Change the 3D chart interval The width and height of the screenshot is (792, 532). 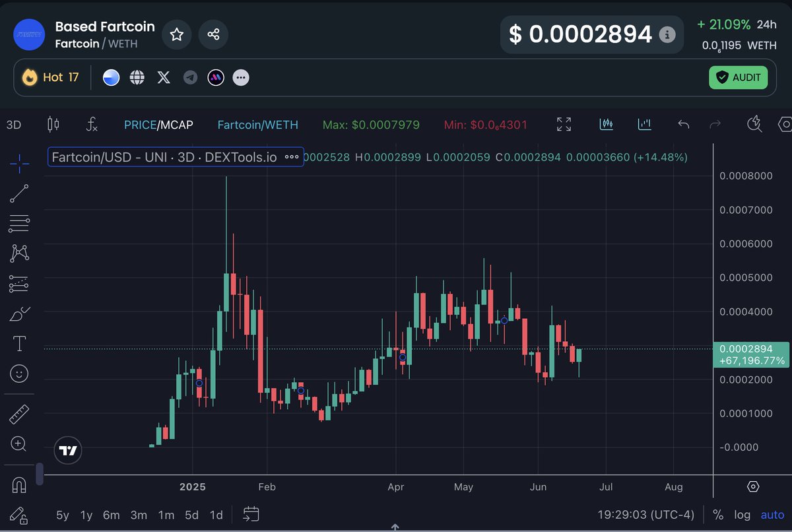(x=14, y=124)
